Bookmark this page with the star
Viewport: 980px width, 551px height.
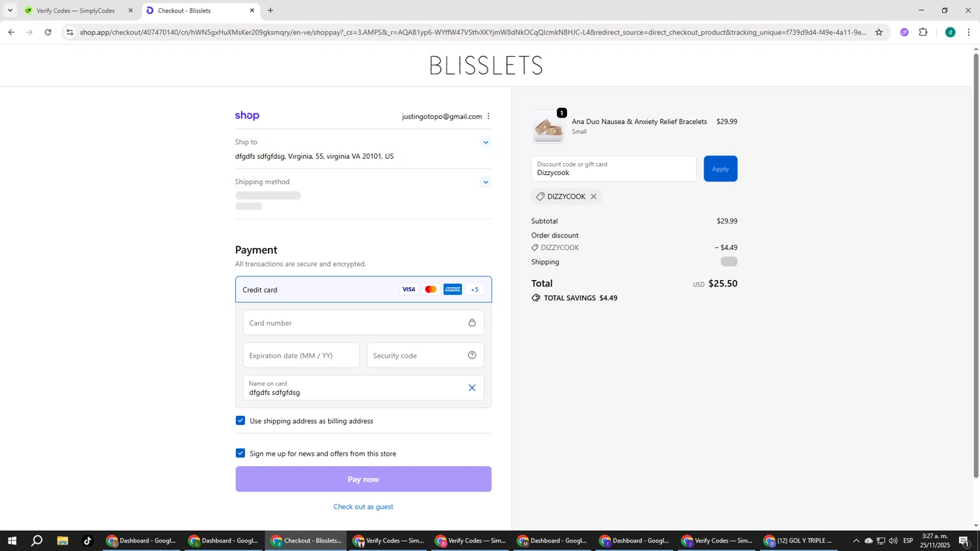pos(879,32)
